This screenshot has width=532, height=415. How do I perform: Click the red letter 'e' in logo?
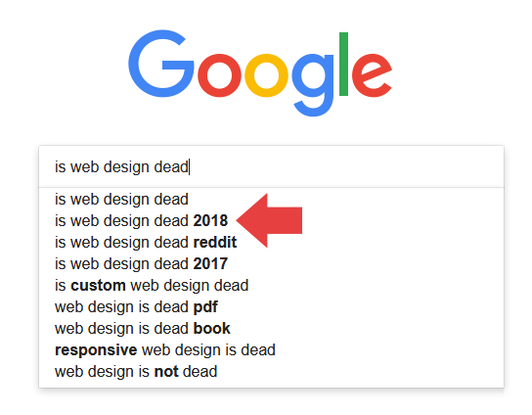click(x=372, y=75)
